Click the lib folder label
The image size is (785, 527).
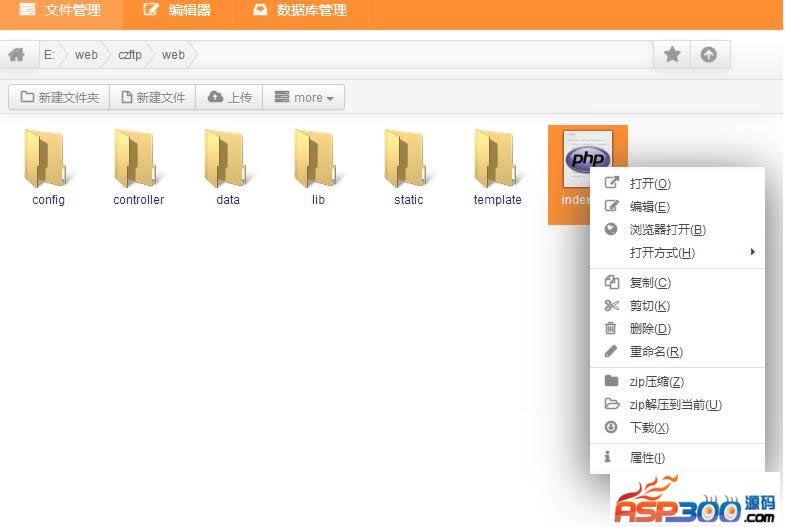coord(318,200)
